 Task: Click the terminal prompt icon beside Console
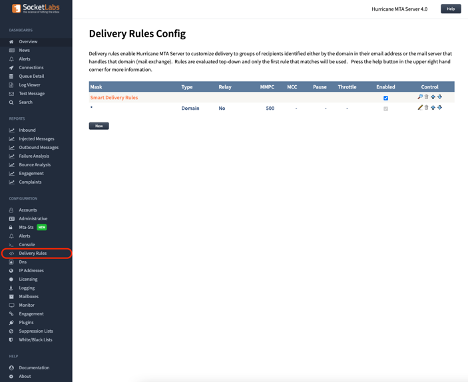coord(11,245)
